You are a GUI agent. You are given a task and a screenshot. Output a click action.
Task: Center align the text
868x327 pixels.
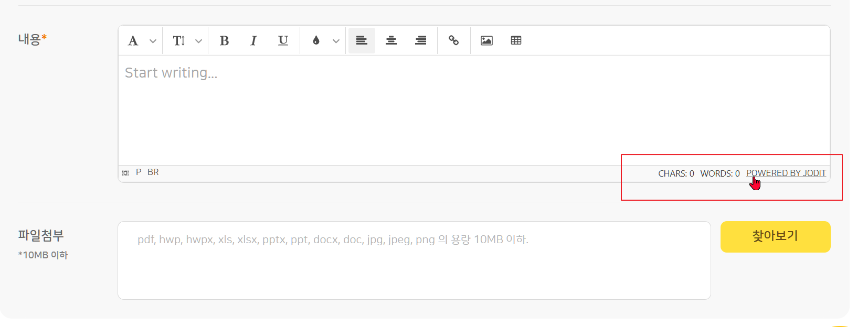(391, 41)
